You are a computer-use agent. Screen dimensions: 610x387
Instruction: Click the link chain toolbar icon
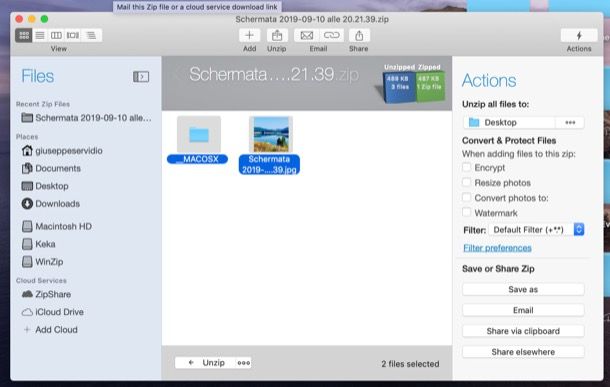tap(331, 35)
